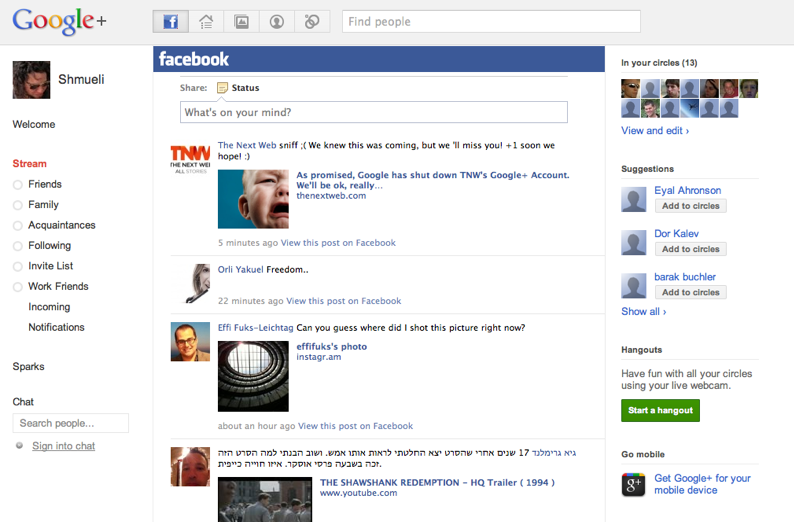Open Notifications in the left sidebar
The image size is (794, 522).
point(56,327)
